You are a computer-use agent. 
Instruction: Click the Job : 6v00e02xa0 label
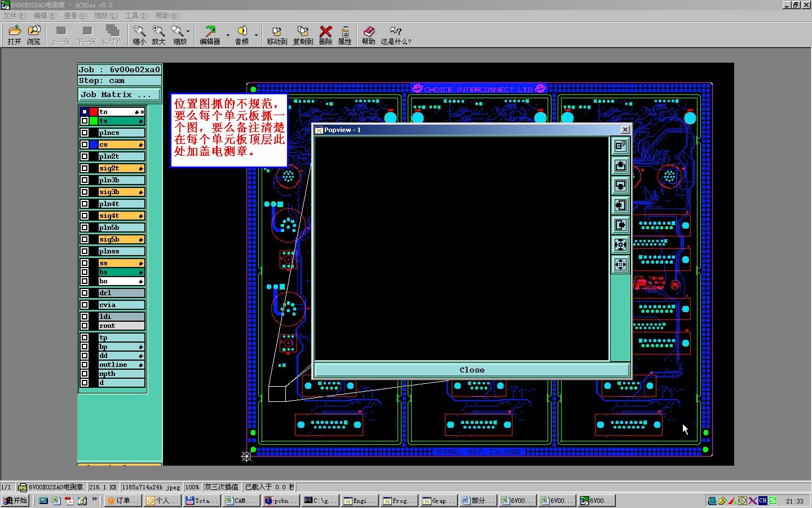click(120, 69)
